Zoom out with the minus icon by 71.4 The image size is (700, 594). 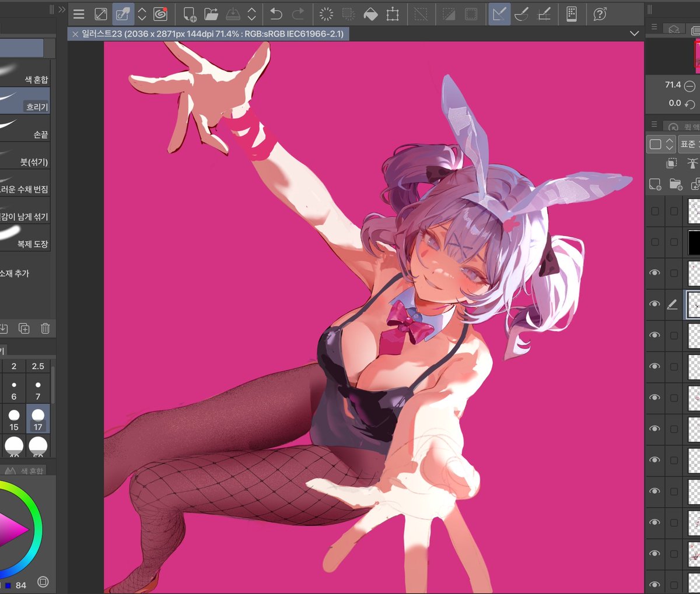pyautogui.click(x=689, y=86)
